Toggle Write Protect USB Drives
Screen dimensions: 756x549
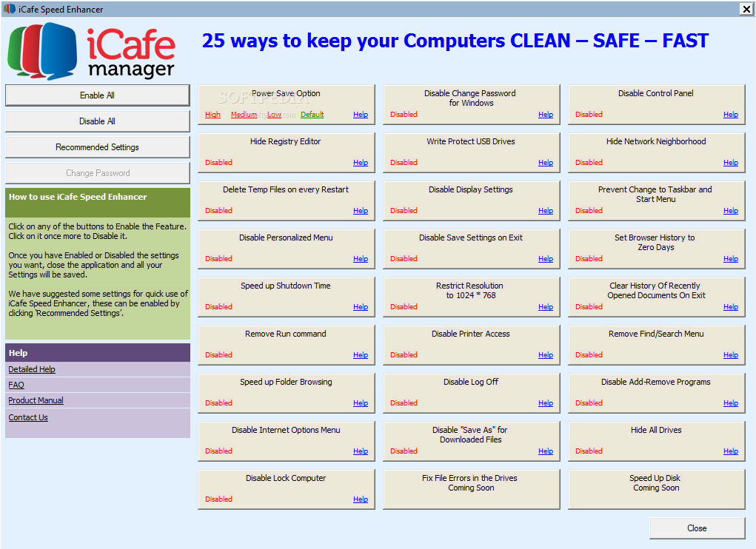tap(472, 153)
